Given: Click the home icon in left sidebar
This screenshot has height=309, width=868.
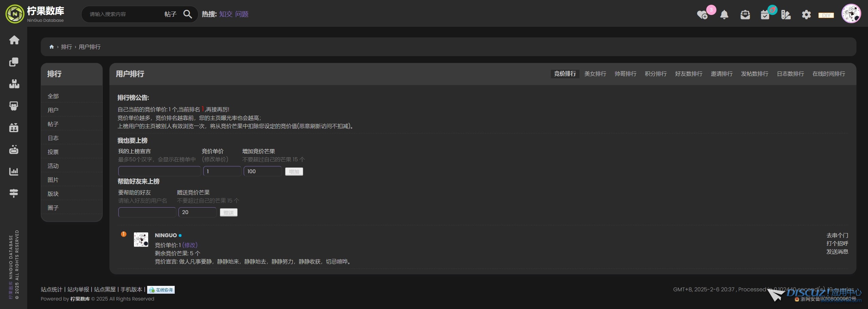Looking at the screenshot, I should click(x=14, y=40).
